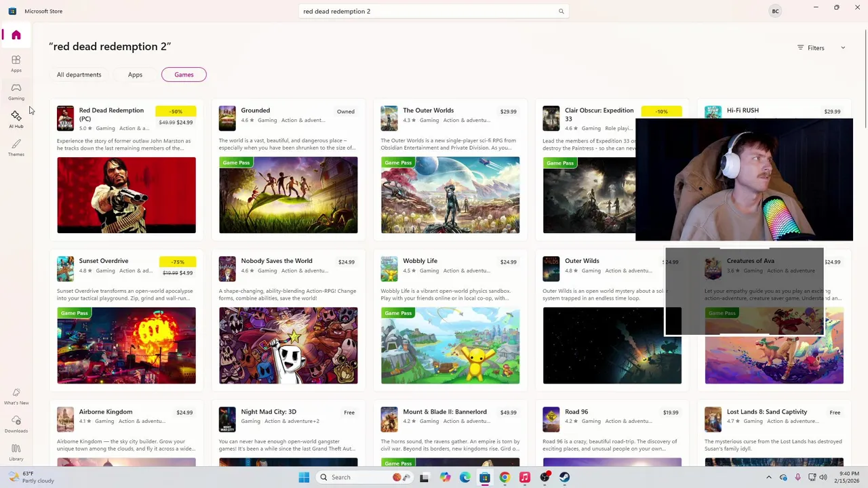
Task: Open Themes in the sidebar
Action: [16, 148]
